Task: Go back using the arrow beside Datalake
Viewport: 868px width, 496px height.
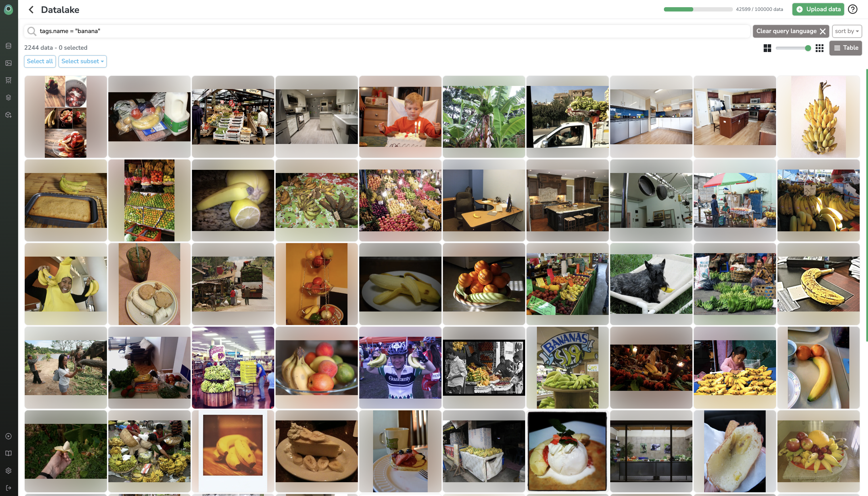Action: 31,9
